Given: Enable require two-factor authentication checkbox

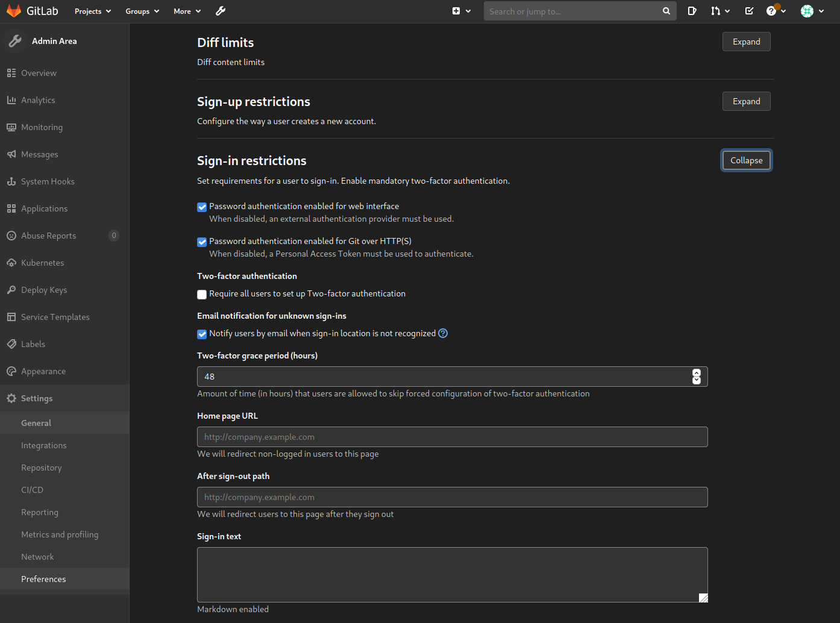Looking at the screenshot, I should [202, 295].
